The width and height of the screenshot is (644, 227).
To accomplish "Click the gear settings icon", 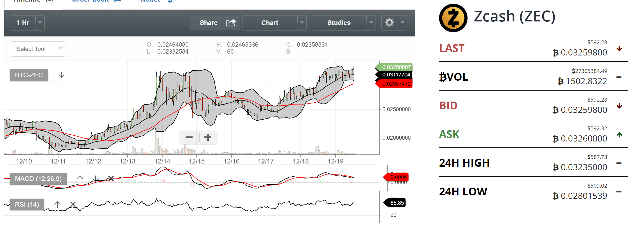I will tap(389, 23).
